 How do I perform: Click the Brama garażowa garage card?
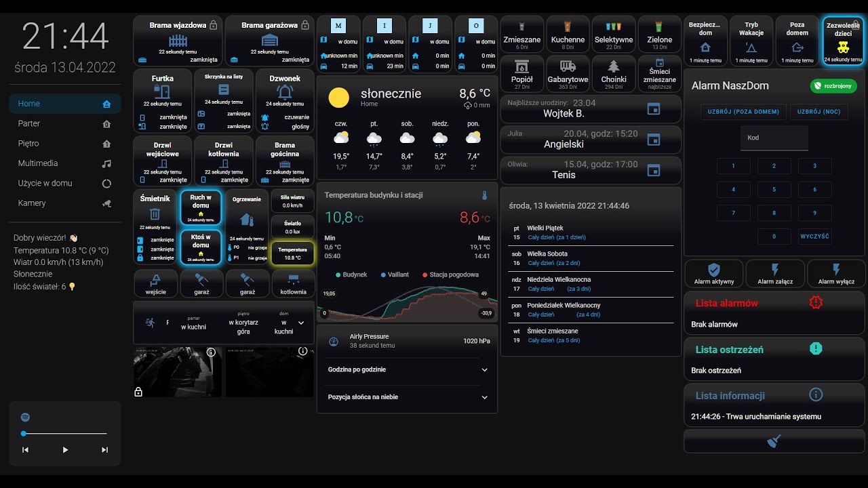[269, 41]
